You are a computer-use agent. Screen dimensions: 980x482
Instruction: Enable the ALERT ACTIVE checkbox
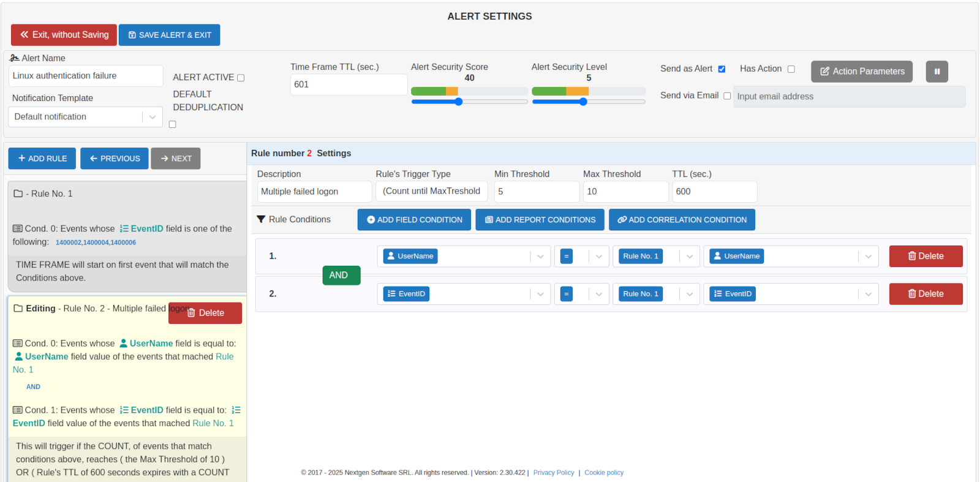pyautogui.click(x=241, y=78)
